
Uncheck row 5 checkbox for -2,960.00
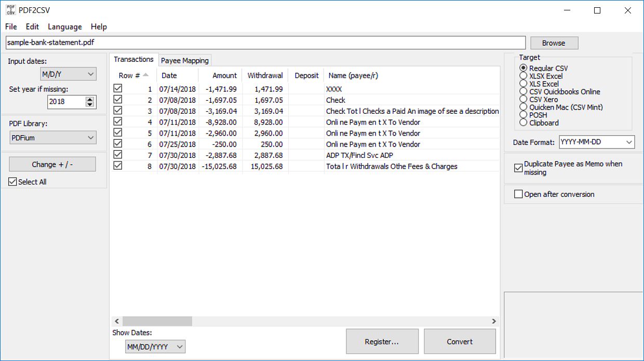(118, 132)
